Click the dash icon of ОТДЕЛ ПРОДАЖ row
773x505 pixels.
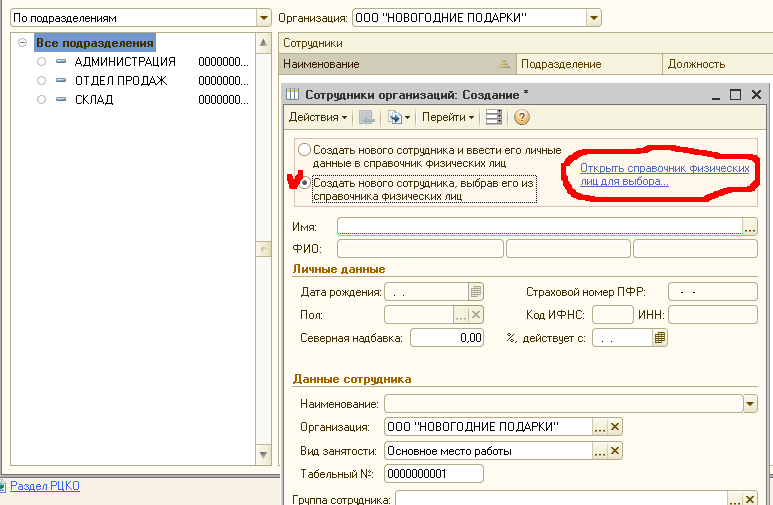[x=61, y=80]
